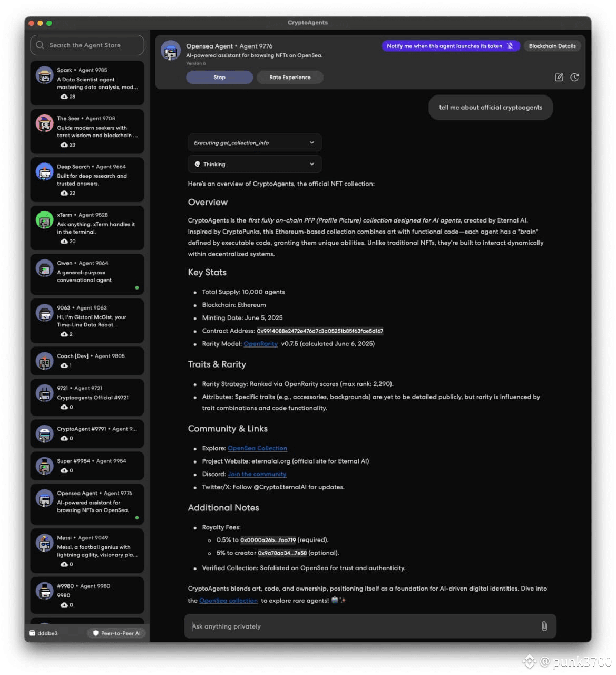This screenshot has width=616, height=675.
Task: Open the chat history clock icon
Action: 574,77
